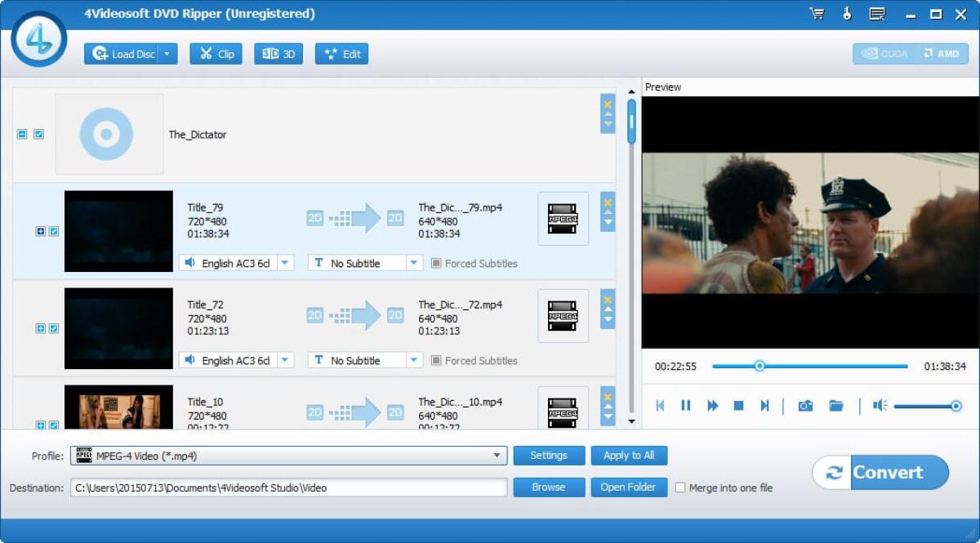The height and width of the screenshot is (543, 980).
Task: Expand the No Subtitle dropdown for Title_72
Action: coord(413,360)
